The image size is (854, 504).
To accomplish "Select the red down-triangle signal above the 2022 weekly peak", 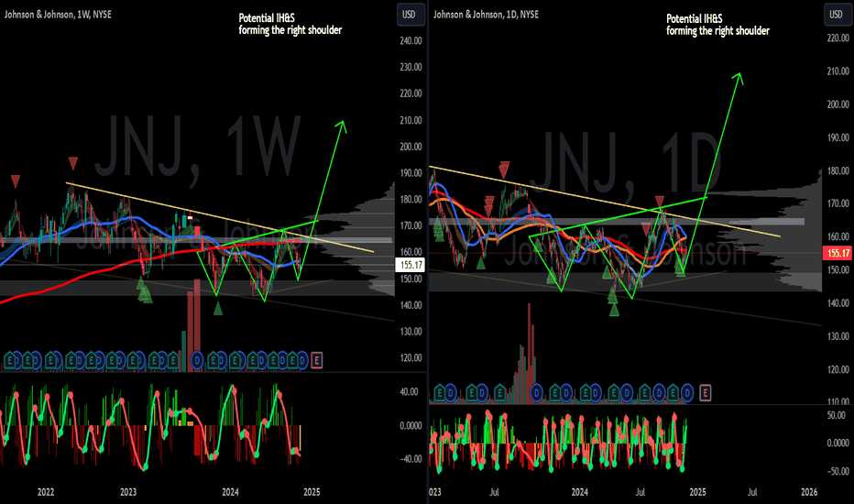I will click(73, 163).
